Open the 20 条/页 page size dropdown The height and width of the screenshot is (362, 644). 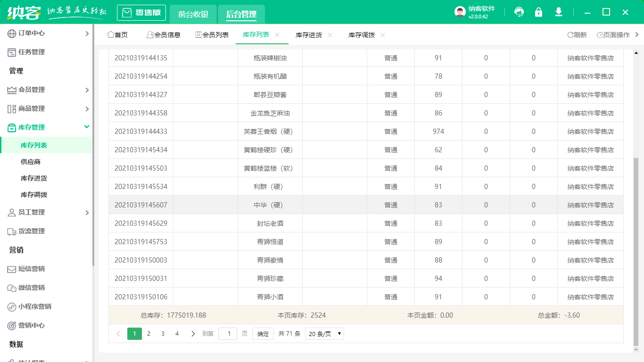(324, 333)
